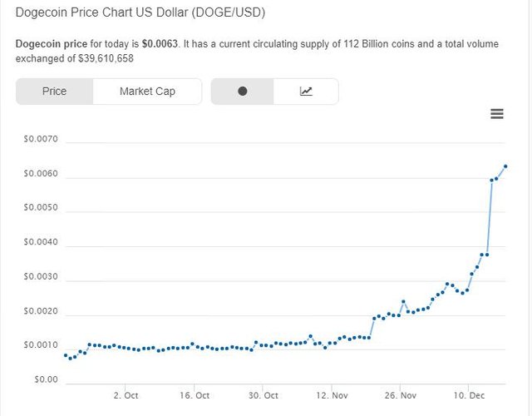Image resolution: width=532 pixels, height=416 pixels.
Task: Click the "2. Oct" x-axis label
Action: pos(126,396)
